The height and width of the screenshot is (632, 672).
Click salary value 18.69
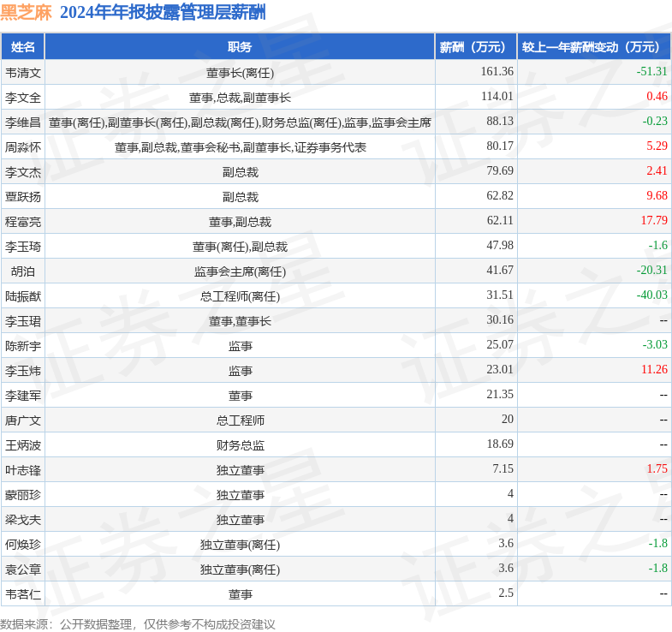tap(500, 444)
